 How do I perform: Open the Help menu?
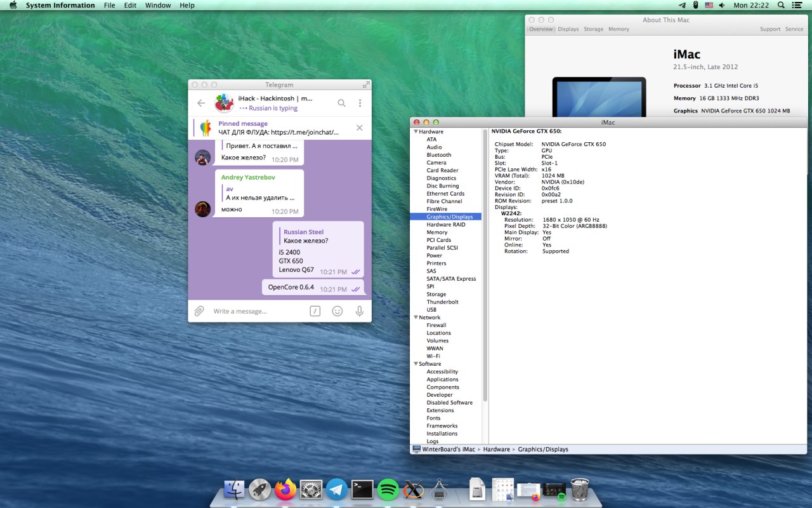(187, 5)
